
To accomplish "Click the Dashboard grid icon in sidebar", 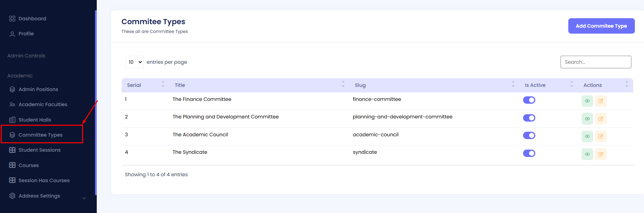I will coord(12,19).
